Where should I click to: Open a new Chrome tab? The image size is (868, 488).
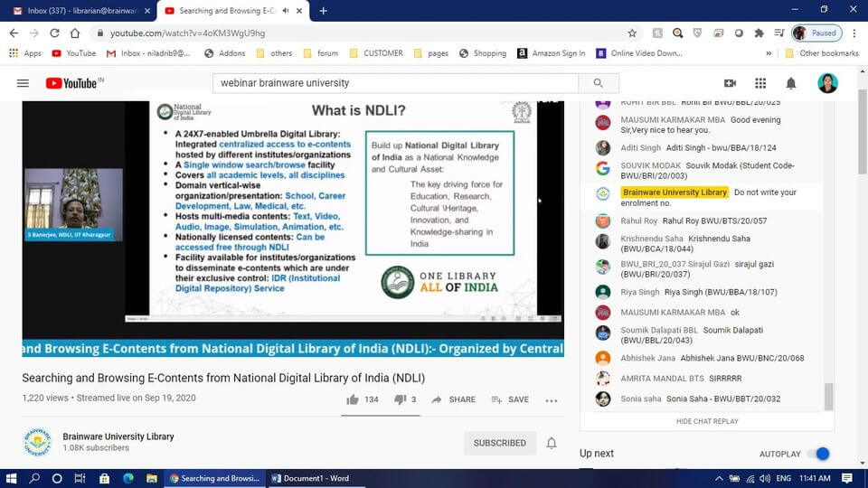pos(324,11)
